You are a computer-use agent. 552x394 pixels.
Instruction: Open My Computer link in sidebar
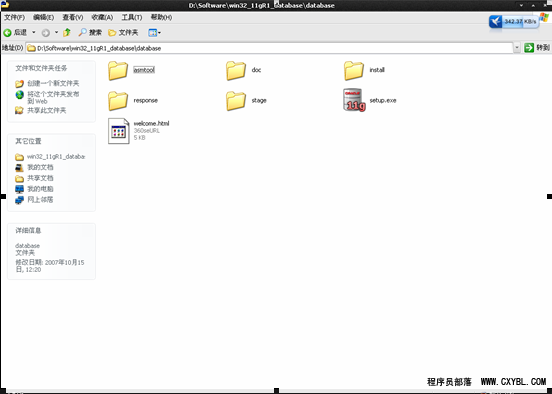pos(40,189)
